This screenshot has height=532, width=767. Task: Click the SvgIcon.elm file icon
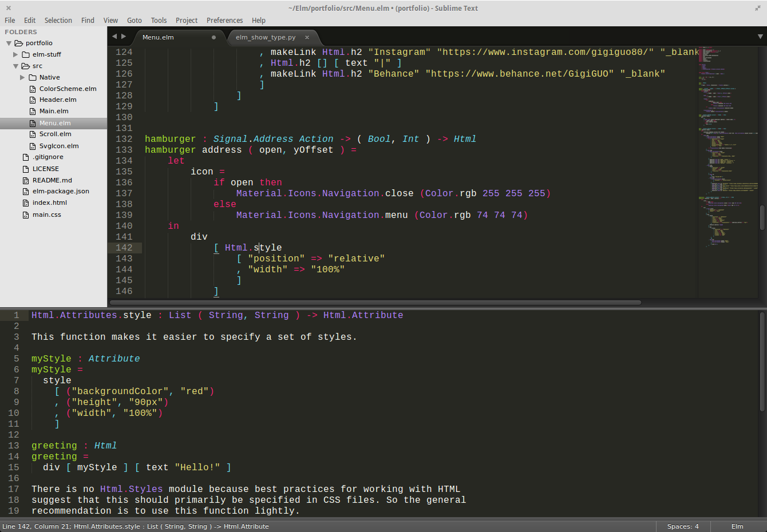[x=33, y=146]
